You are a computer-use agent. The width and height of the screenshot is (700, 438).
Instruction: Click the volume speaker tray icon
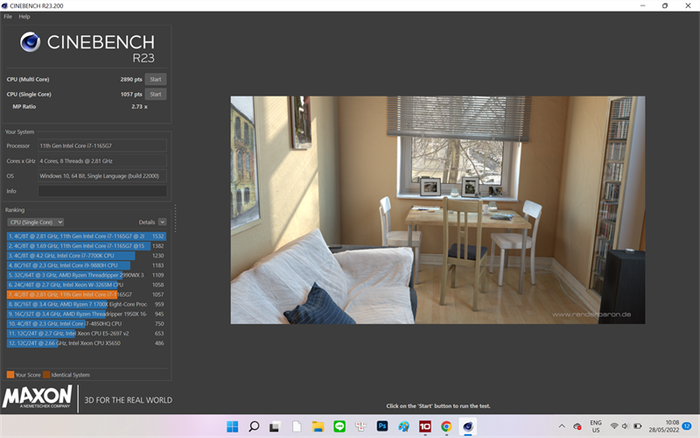tap(625, 426)
